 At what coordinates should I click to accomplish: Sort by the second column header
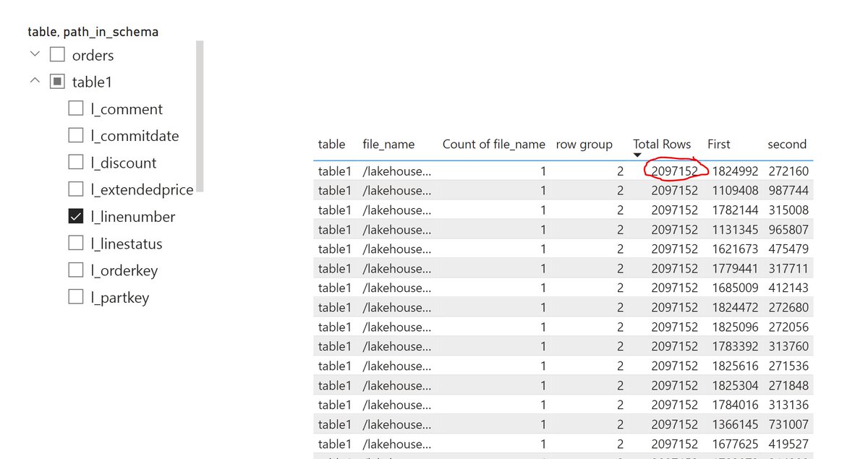click(x=787, y=144)
